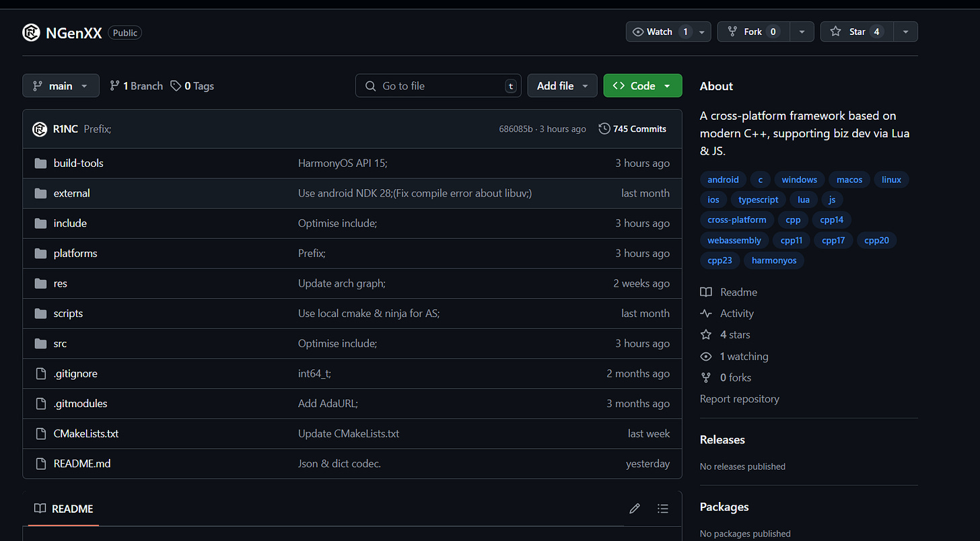Image resolution: width=980 pixels, height=541 pixels.
Task: Click the harmonyos topic tag
Action: coord(774,260)
